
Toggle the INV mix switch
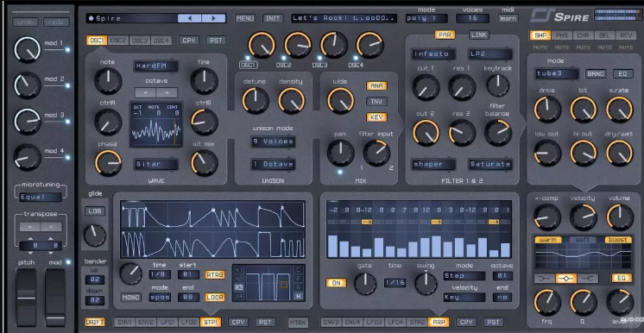tap(376, 102)
